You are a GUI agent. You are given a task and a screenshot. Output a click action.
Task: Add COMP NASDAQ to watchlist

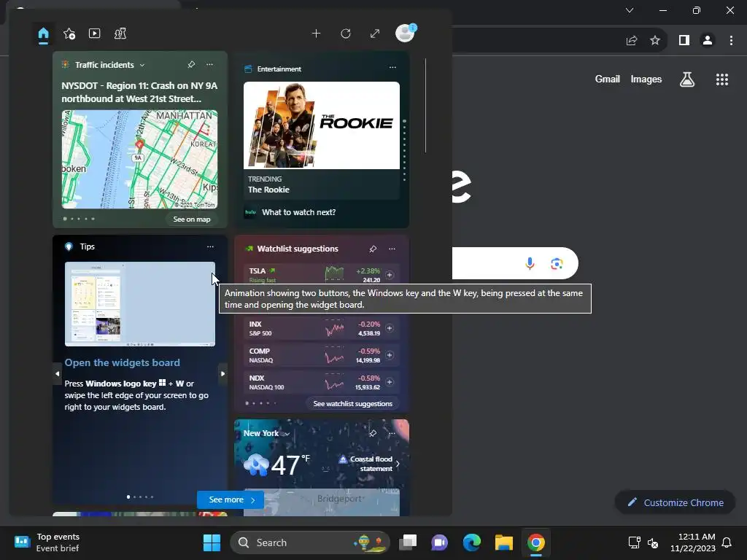tap(390, 355)
